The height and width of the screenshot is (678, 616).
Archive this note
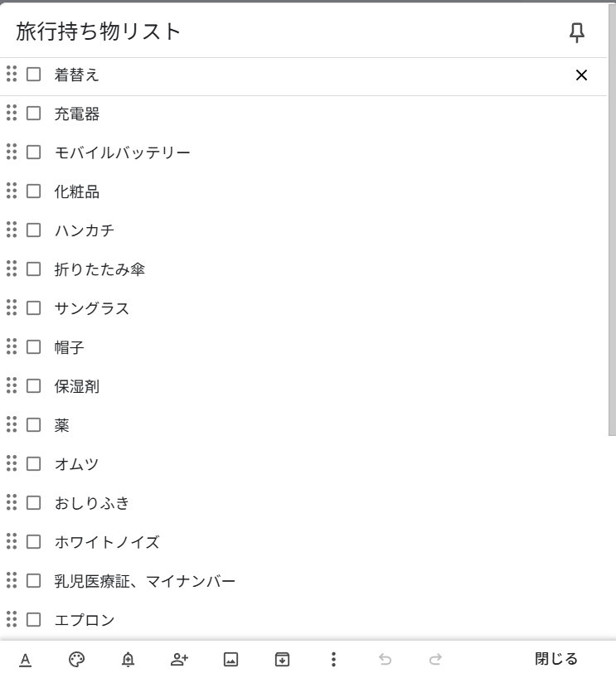tap(282, 660)
